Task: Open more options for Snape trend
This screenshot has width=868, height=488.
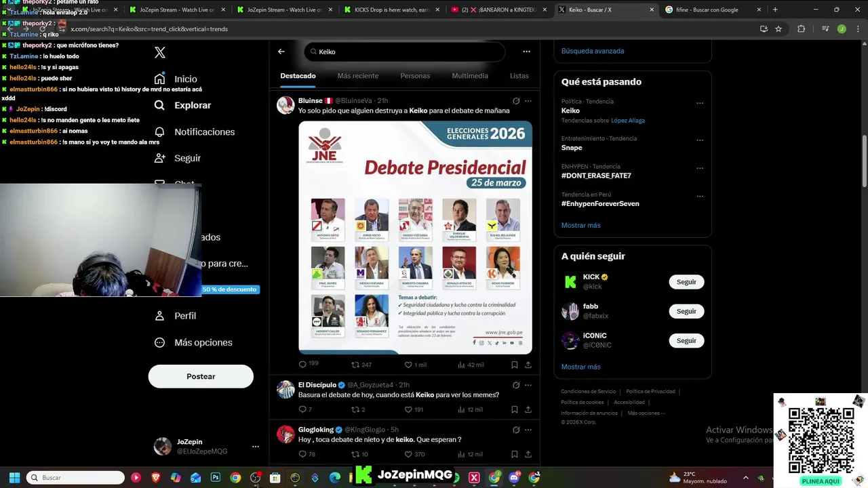Action: click(700, 140)
